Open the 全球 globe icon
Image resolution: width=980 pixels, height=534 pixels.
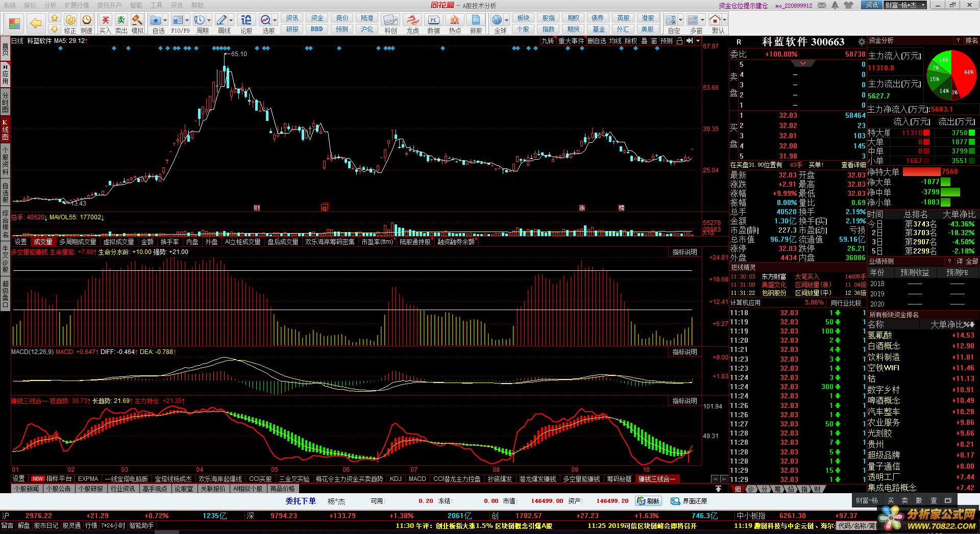pos(497,20)
